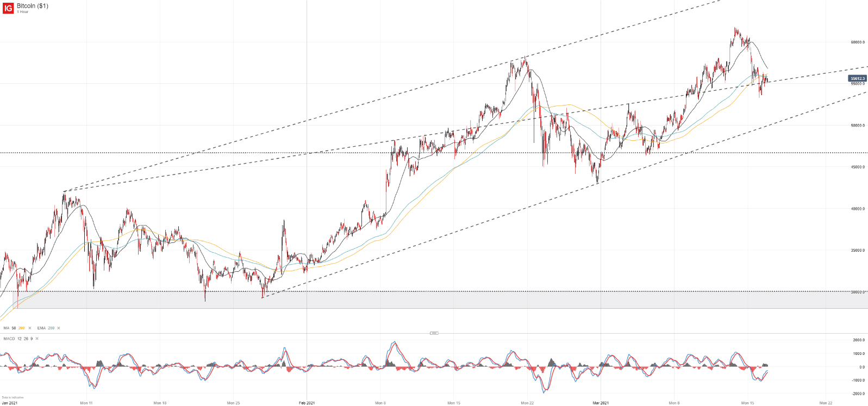Click the Mon 8 label following Feb 2021
Screen dimensions: 868x406
point(380,403)
